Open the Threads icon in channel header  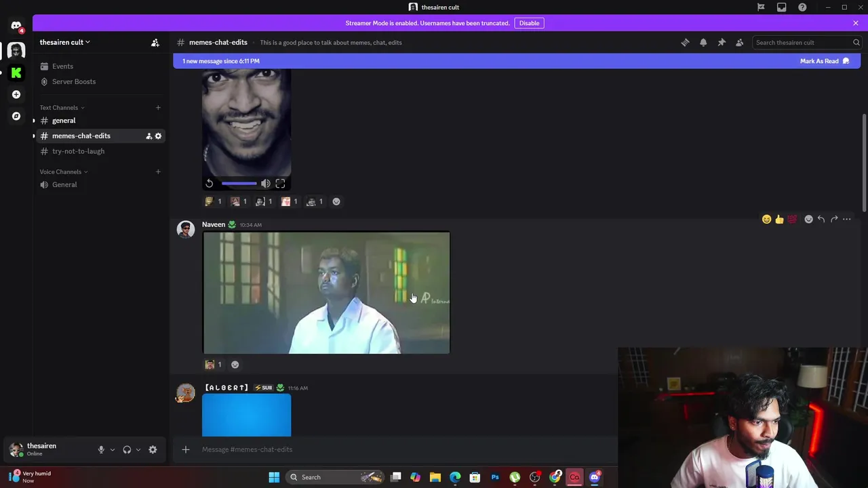pyautogui.click(x=685, y=43)
